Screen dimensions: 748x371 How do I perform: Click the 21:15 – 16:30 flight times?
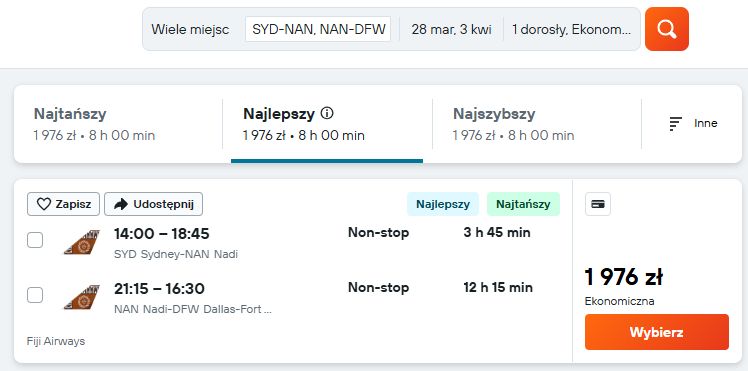click(x=159, y=289)
